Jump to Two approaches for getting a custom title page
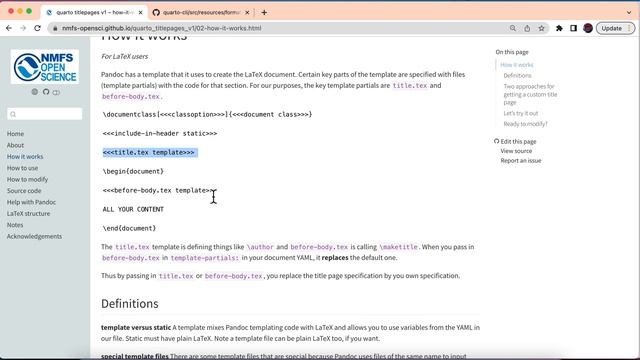The width and height of the screenshot is (640, 360). point(530,94)
